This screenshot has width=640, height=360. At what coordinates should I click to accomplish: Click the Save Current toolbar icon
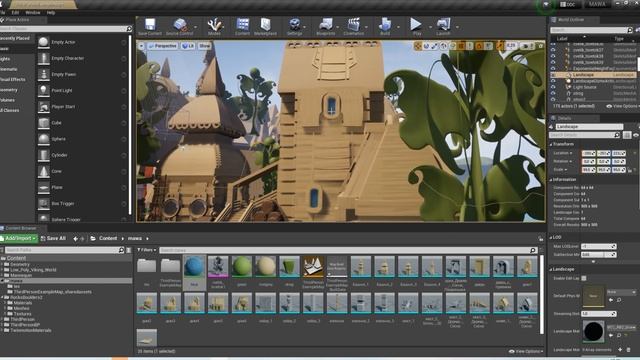coord(150,27)
